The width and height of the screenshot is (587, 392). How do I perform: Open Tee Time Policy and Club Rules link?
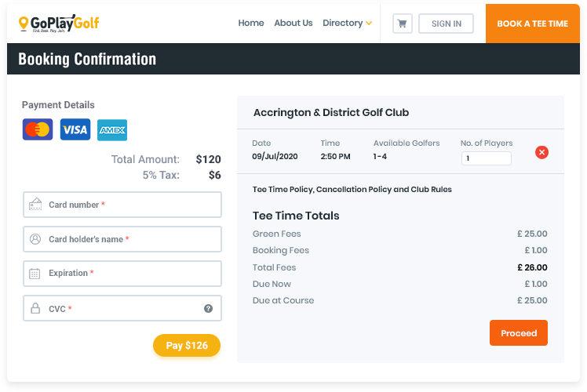352,189
